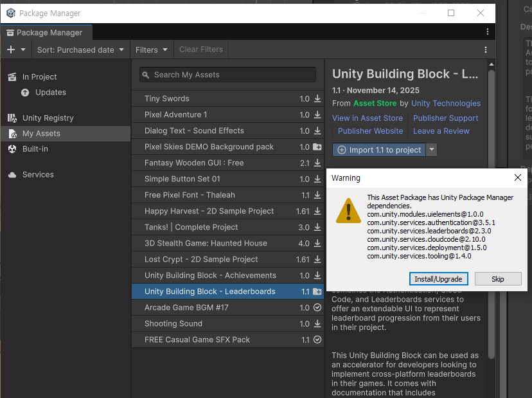The width and height of the screenshot is (532, 398).
Task: Select the Arcade Game BGM #17 row
Action: tap(227, 307)
